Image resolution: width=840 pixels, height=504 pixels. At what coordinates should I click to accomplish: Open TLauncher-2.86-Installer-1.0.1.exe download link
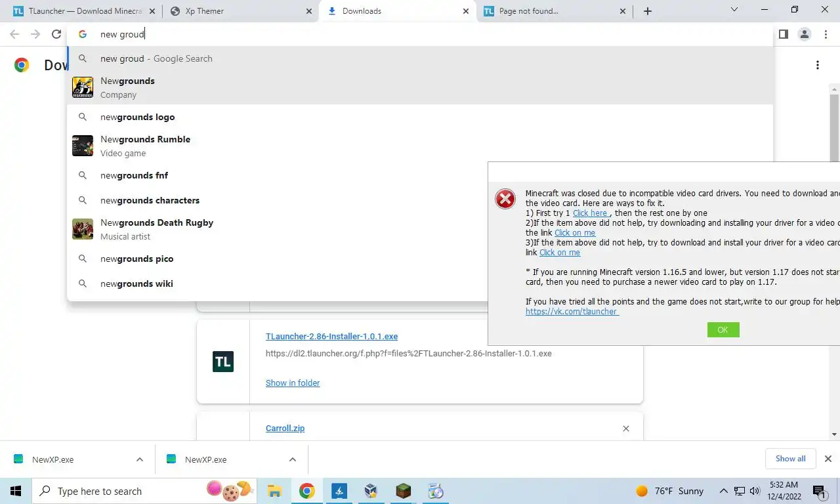pos(331,336)
